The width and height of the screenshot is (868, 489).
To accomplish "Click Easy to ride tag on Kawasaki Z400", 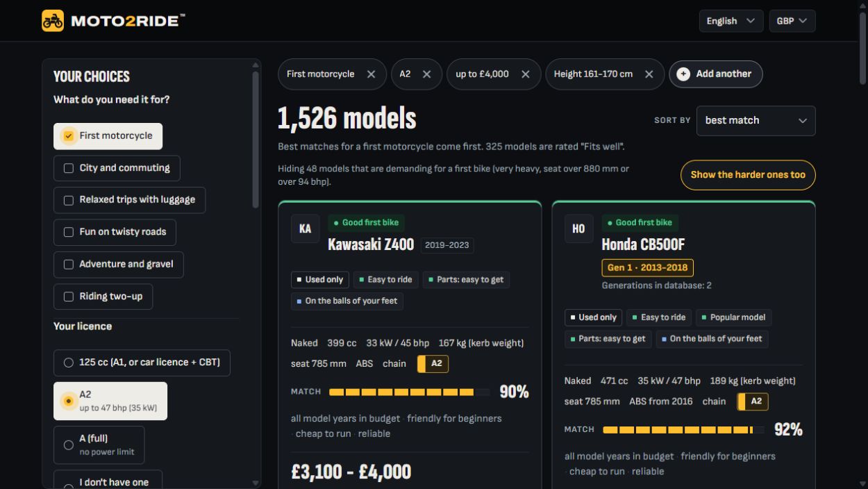I will [385, 280].
